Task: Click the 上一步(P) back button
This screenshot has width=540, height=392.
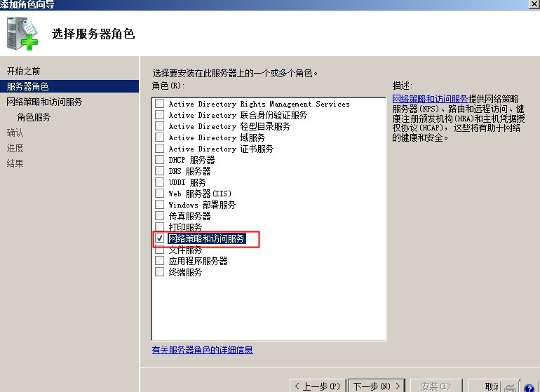Action: tap(318, 386)
